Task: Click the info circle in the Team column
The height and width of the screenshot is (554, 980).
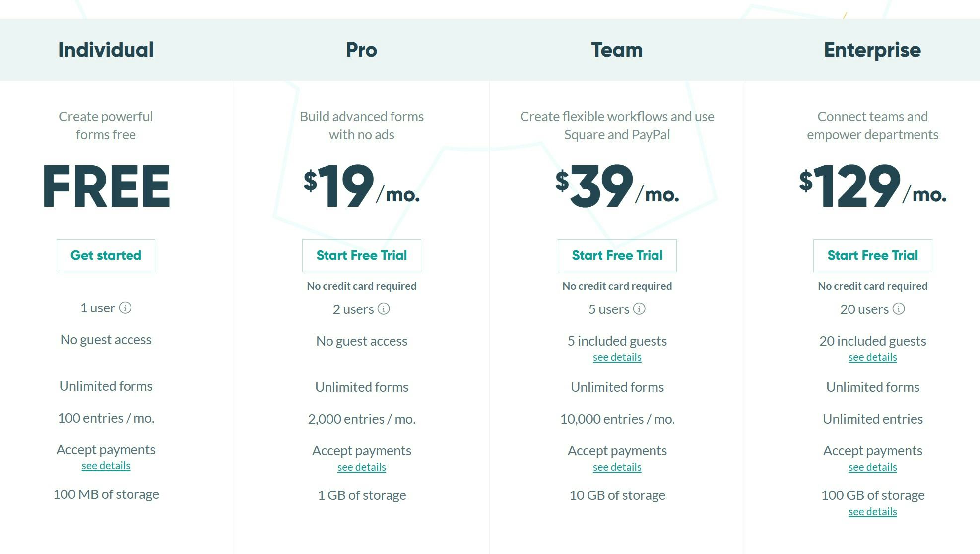Action: coord(640,308)
